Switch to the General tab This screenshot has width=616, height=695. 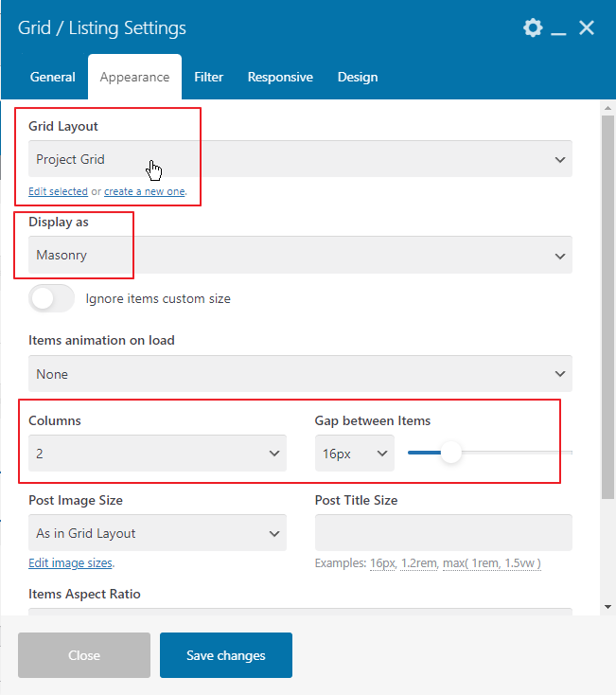tap(52, 77)
